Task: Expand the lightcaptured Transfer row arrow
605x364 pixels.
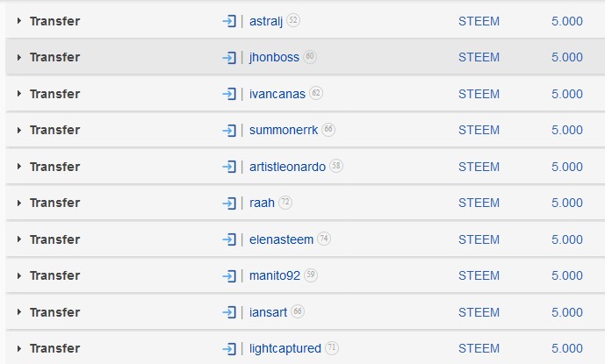Action: click(19, 348)
